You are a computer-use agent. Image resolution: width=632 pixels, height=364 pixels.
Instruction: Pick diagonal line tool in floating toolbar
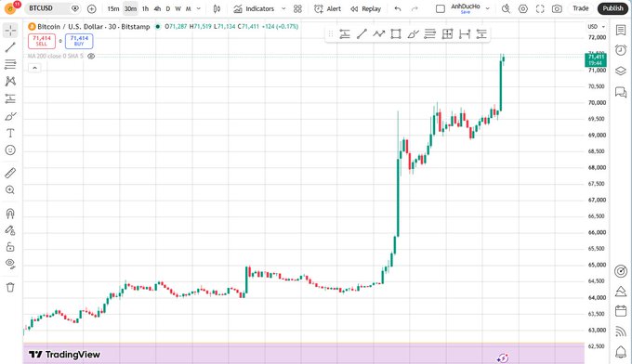pos(362,34)
